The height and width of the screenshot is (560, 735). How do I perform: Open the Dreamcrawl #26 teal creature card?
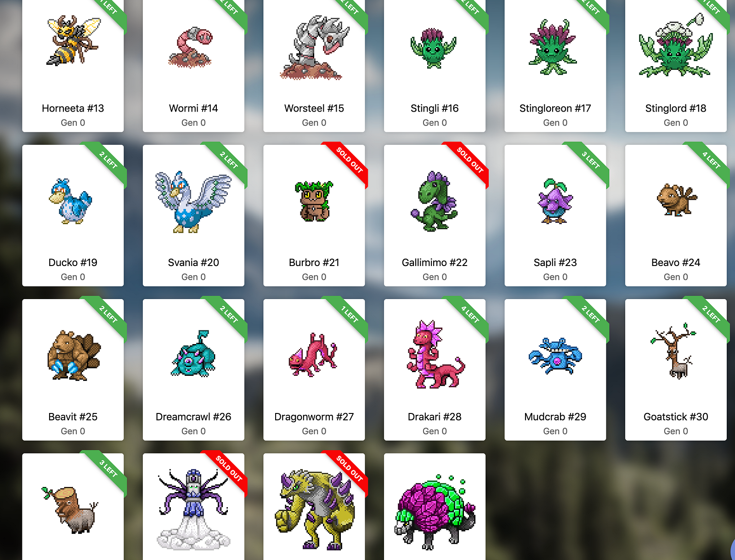point(193,370)
